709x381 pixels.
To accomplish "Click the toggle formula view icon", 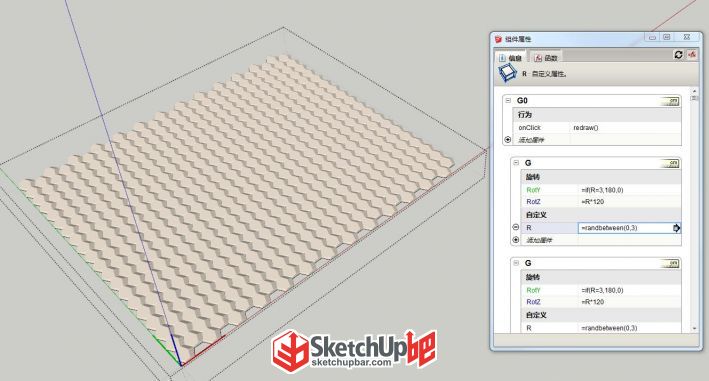I will click(692, 55).
